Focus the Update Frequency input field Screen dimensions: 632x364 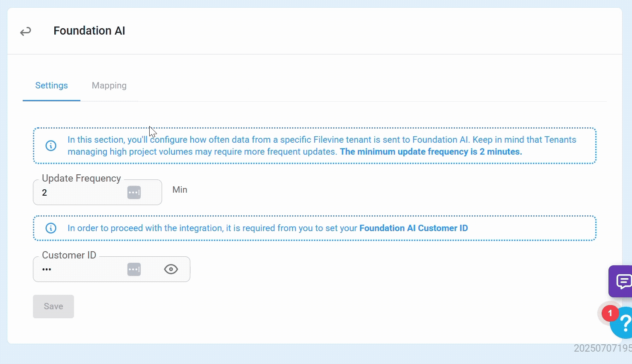tap(97, 192)
